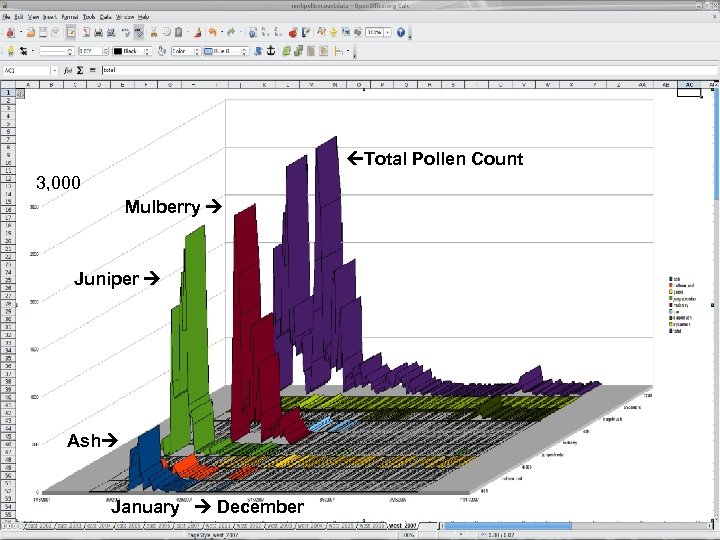Click the horizontal scrollbar thumb
This screenshot has height=540, width=720.
pos(507,525)
